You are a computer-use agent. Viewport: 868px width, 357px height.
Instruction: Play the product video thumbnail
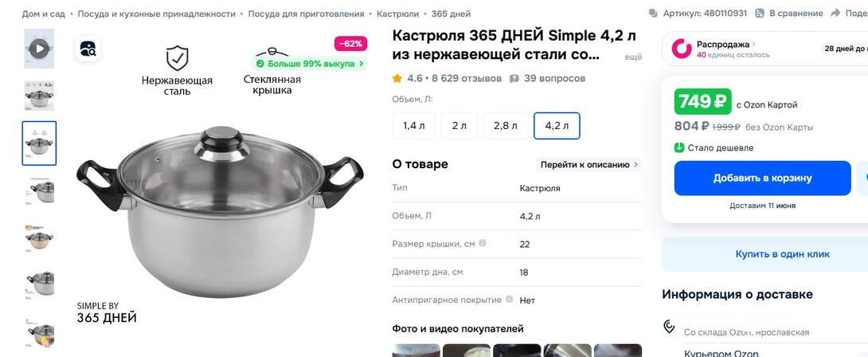[39, 49]
